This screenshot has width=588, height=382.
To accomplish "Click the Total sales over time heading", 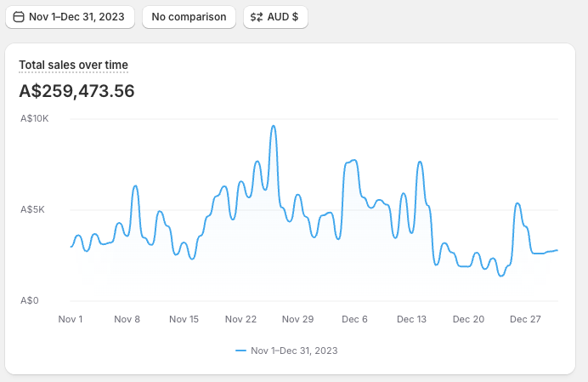I will coord(73,65).
